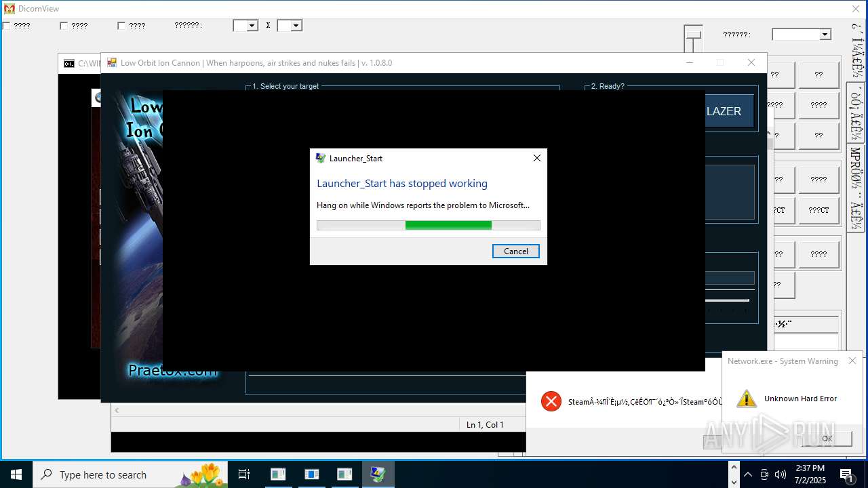The image size is (868, 488).
Task: Close the Launcher_Start crash dialog
Action: [536, 158]
